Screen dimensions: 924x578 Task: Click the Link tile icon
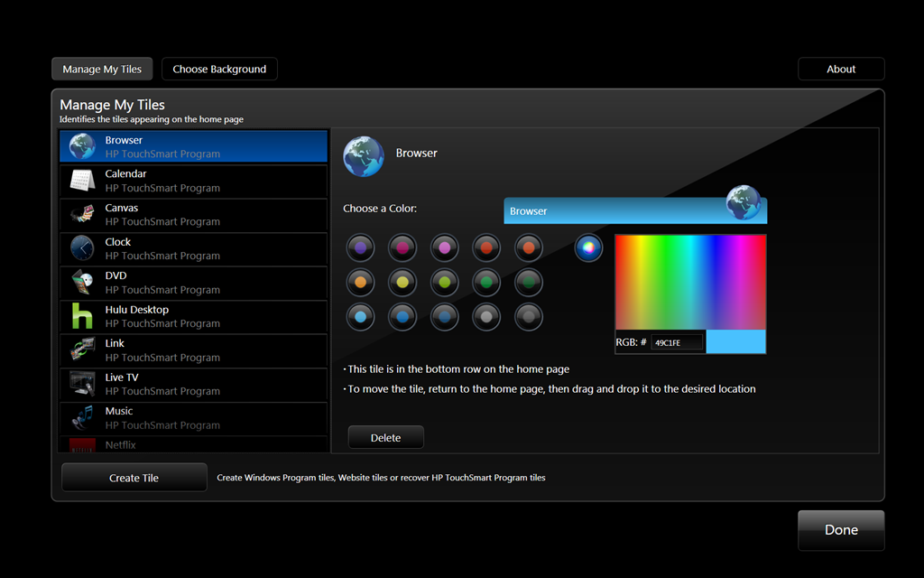(x=82, y=350)
